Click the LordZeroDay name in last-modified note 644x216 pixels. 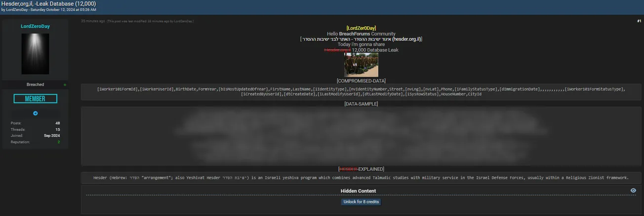tap(183, 21)
